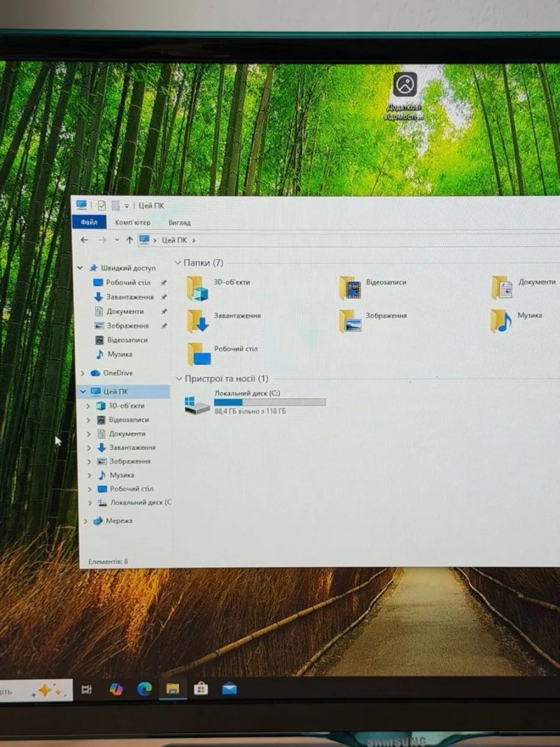This screenshot has height=747, width=560.
Task: Select Завантаження folder icon in Папки group
Action: click(198, 321)
